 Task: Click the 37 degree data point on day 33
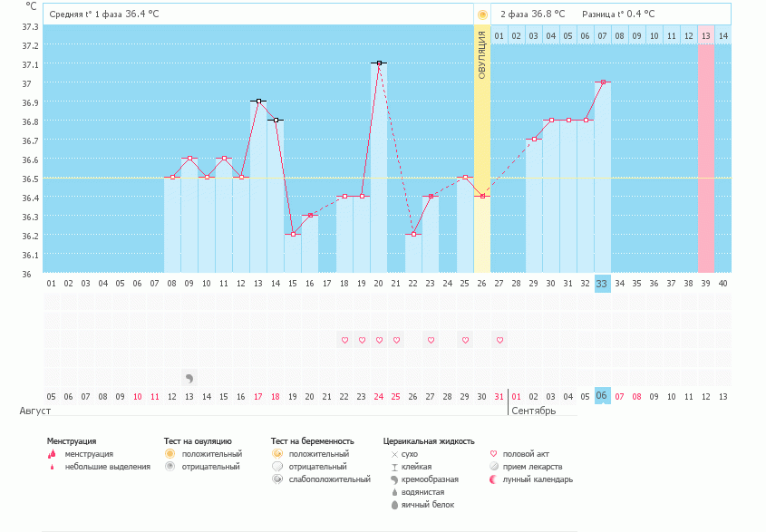(x=603, y=82)
